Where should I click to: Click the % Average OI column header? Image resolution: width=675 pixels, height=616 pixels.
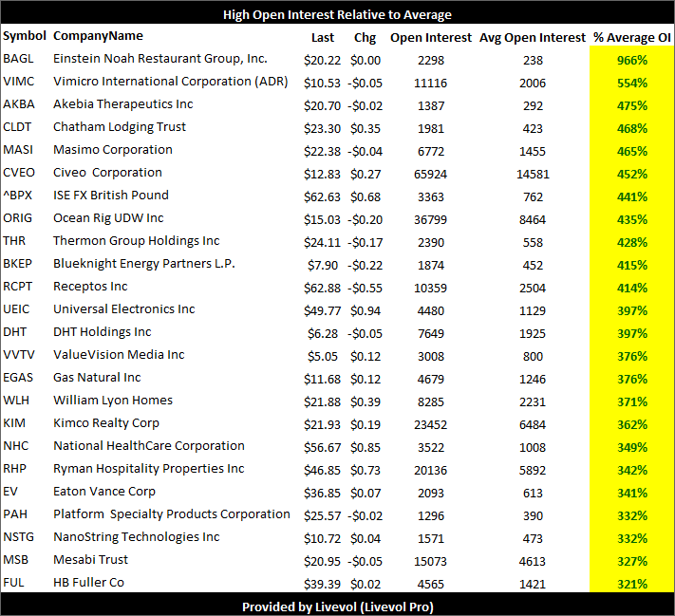(x=632, y=38)
